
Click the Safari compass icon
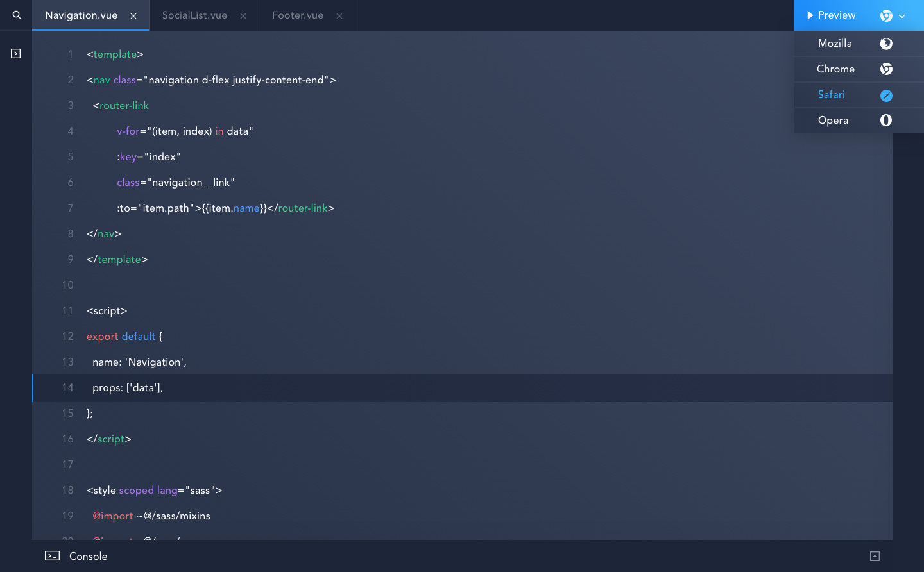(886, 96)
